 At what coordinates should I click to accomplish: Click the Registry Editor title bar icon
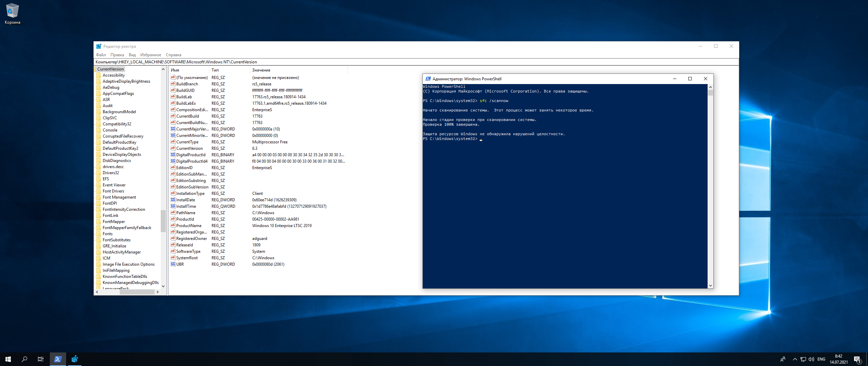click(x=99, y=46)
